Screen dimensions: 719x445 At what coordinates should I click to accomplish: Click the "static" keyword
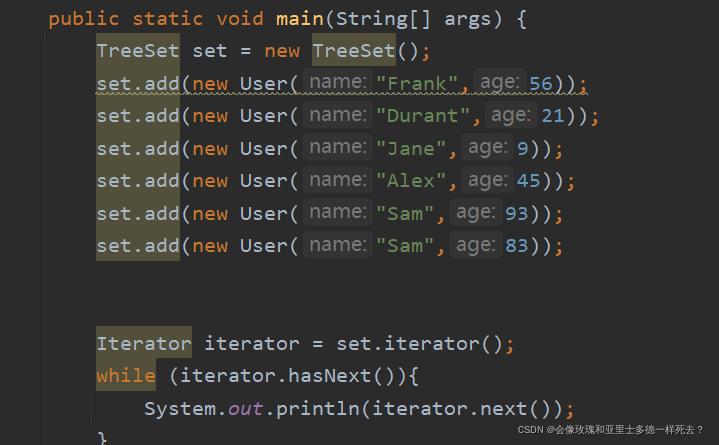167,19
